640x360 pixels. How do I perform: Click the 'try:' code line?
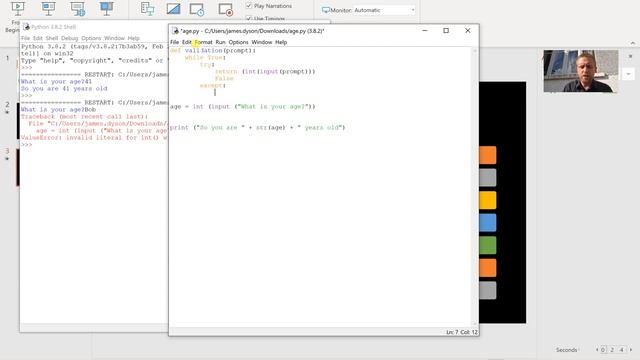tap(207, 64)
